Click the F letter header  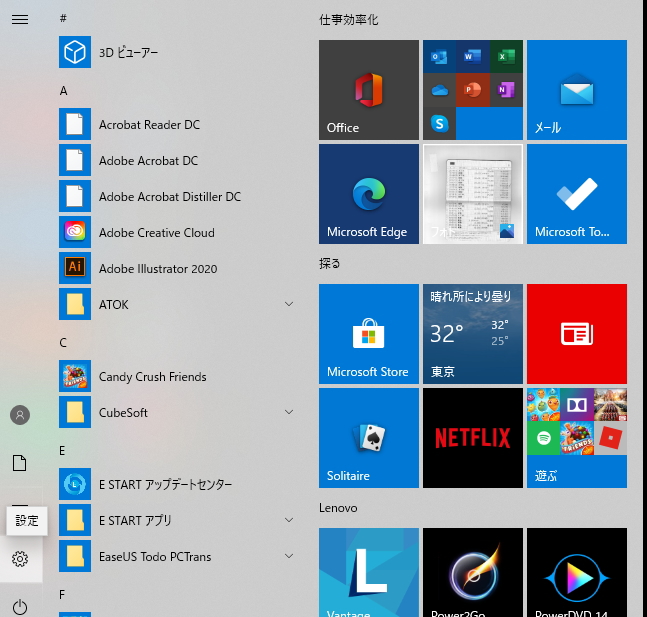(62, 595)
